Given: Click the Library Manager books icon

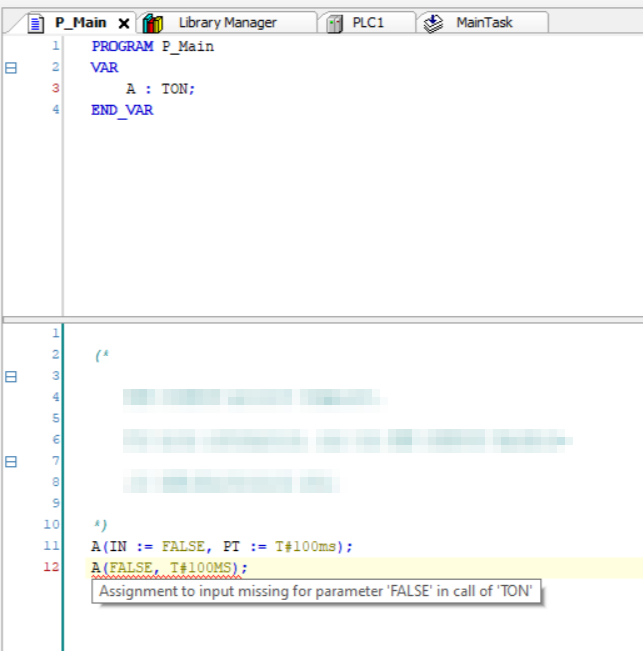Looking at the screenshot, I should click(153, 23).
